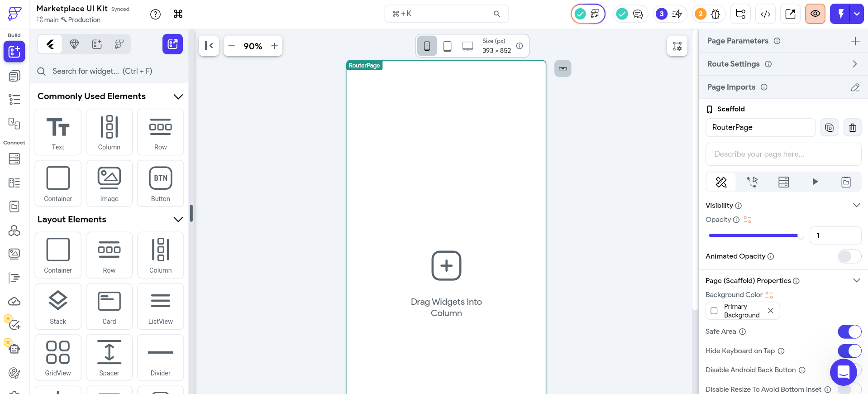Viewport: 868px width, 394px height.
Task: Collapse the Layout Elements section
Action: coord(178,220)
